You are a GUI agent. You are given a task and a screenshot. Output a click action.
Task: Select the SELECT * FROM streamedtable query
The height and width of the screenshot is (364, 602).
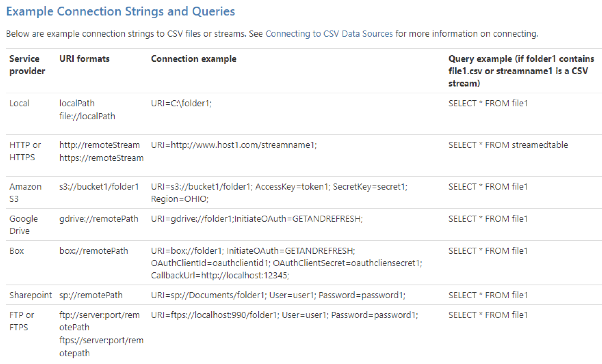coord(508,145)
